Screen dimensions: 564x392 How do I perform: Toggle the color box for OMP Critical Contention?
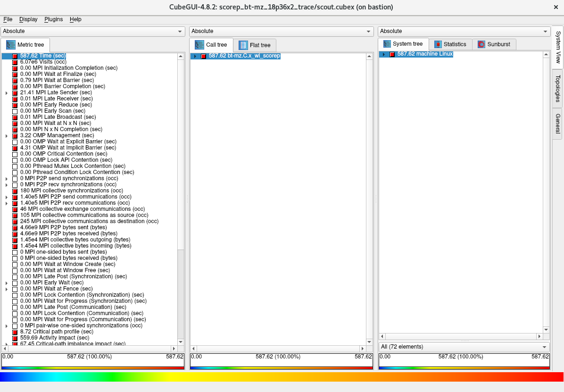pos(15,154)
